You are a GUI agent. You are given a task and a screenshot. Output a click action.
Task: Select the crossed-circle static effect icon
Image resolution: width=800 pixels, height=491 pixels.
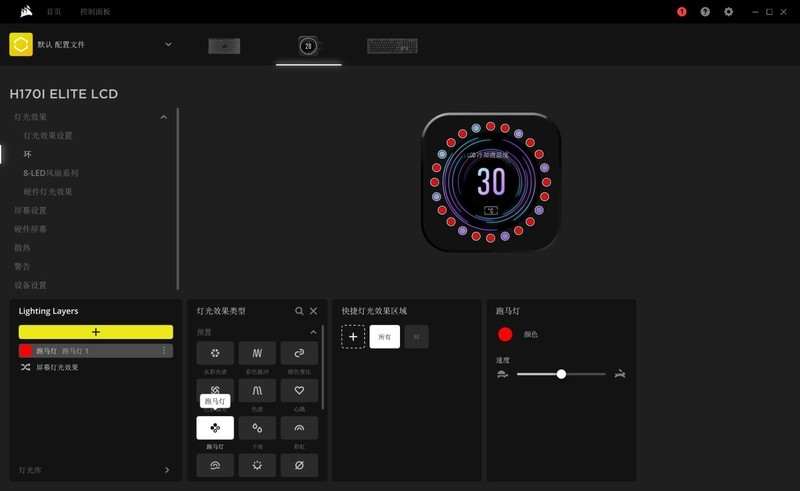click(x=299, y=465)
